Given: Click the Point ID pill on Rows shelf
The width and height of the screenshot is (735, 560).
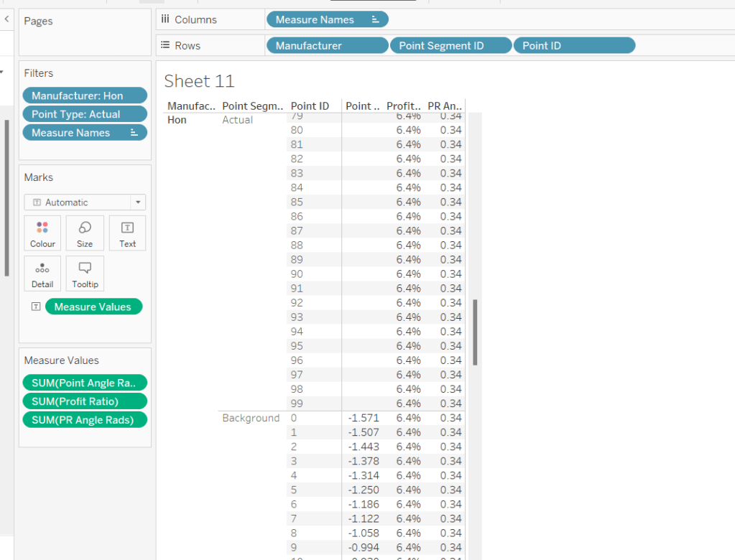Looking at the screenshot, I should pyautogui.click(x=573, y=46).
